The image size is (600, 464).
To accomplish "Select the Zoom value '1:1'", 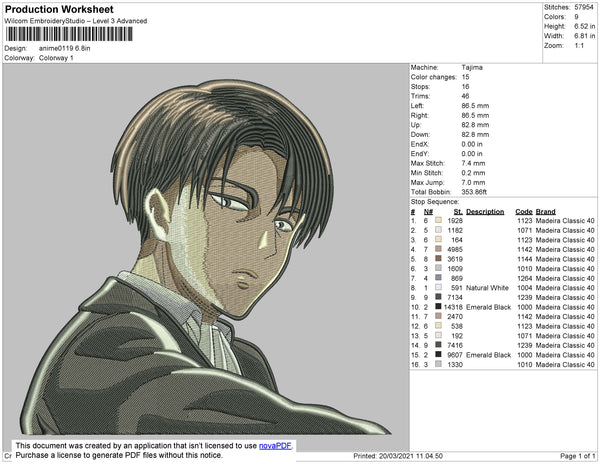I will [x=579, y=46].
